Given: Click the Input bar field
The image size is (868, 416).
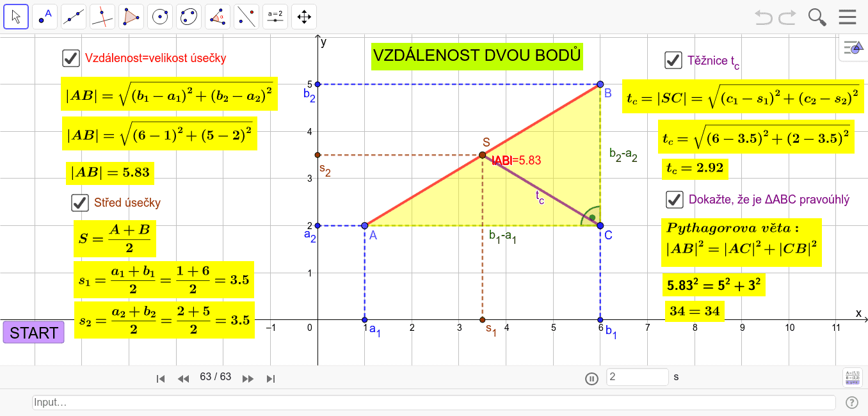Looking at the screenshot, I should point(433,403).
